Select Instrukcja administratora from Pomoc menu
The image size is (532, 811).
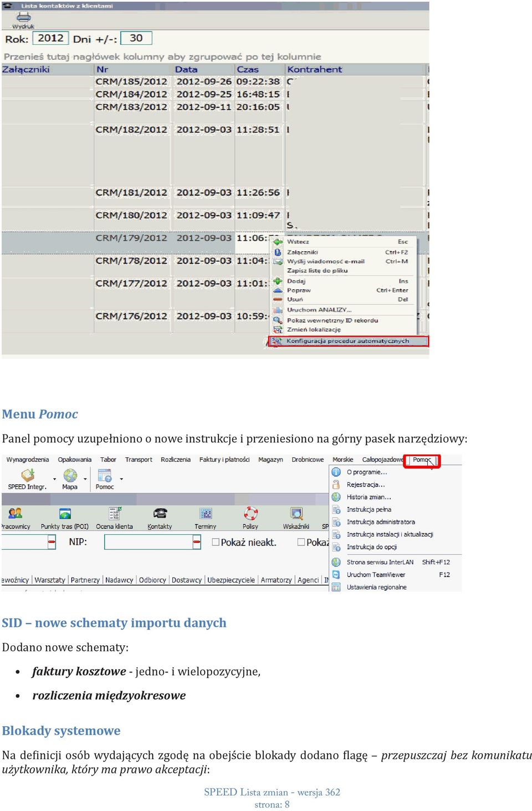[x=381, y=522]
